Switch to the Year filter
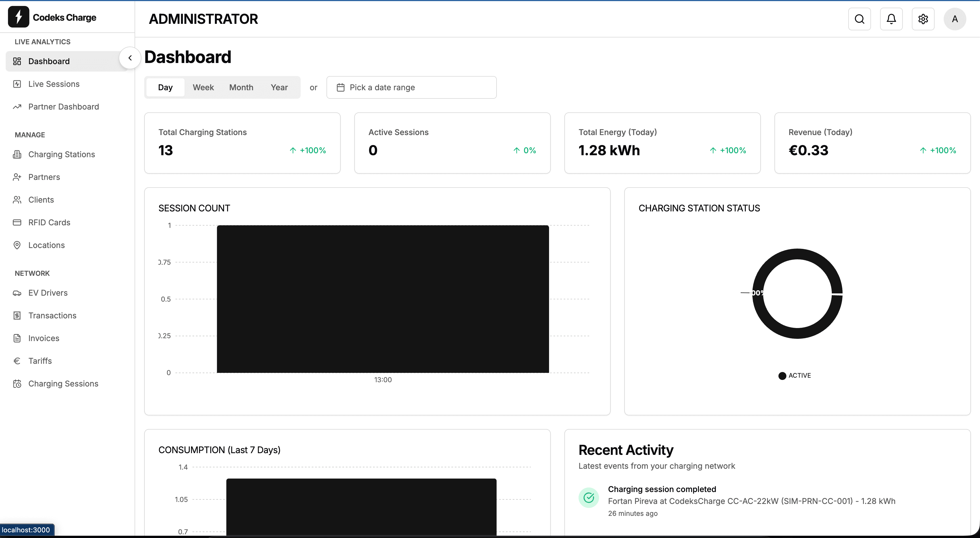Image resolution: width=980 pixels, height=538 pixels. (279, 87)
